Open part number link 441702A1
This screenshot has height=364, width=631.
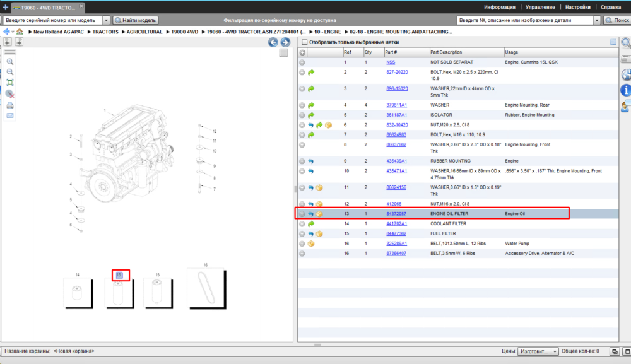pyautogui.click(x=396, y=223)
